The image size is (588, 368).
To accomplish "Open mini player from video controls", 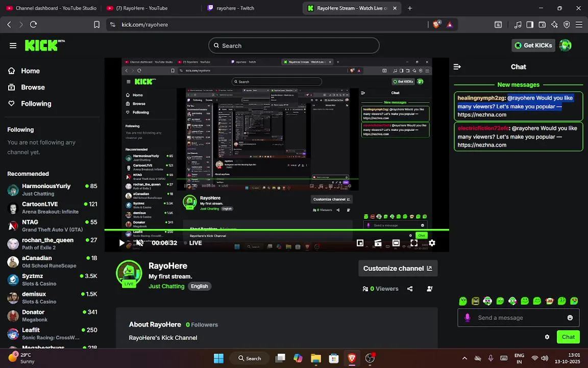I will tap(360, 243).
